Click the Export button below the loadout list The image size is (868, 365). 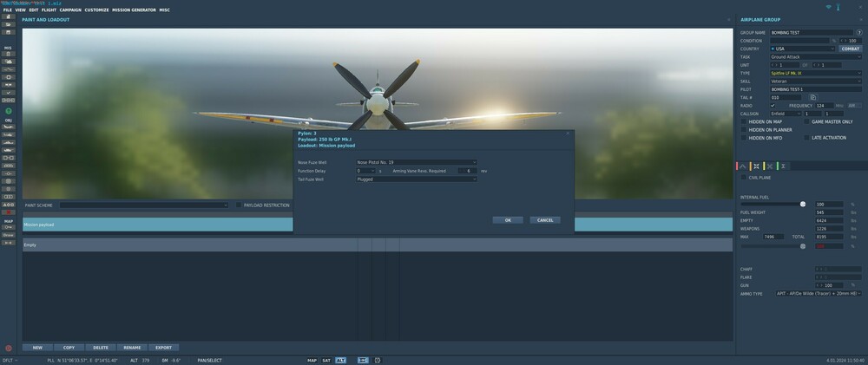(163, 348)
